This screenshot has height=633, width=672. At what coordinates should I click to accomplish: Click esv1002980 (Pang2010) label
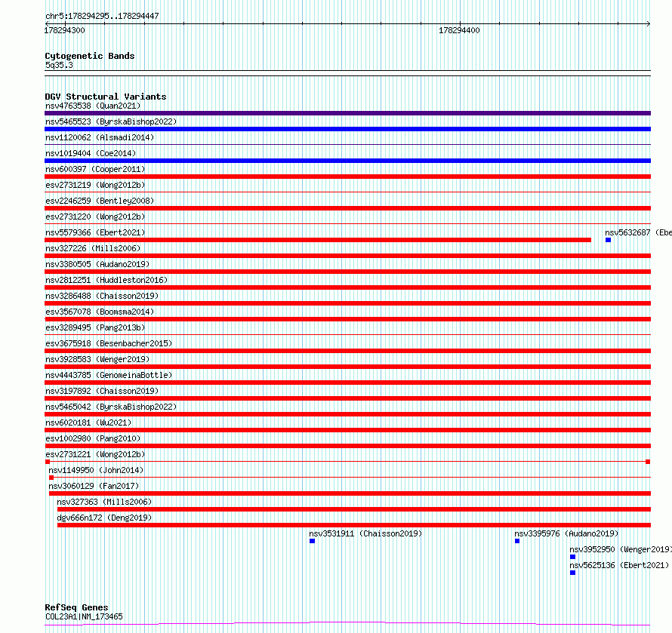pyautogui.click(x=93, y=438)
